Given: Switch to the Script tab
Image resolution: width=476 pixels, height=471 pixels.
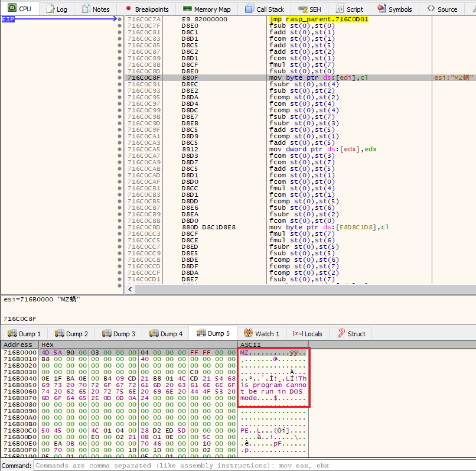Looking at the screenshot, I should pyautogui.click(x=349, y=9).
